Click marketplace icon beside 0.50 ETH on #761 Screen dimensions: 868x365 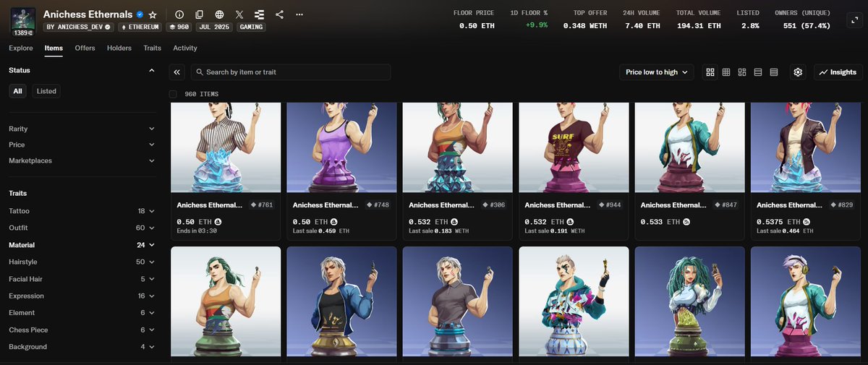218,222
